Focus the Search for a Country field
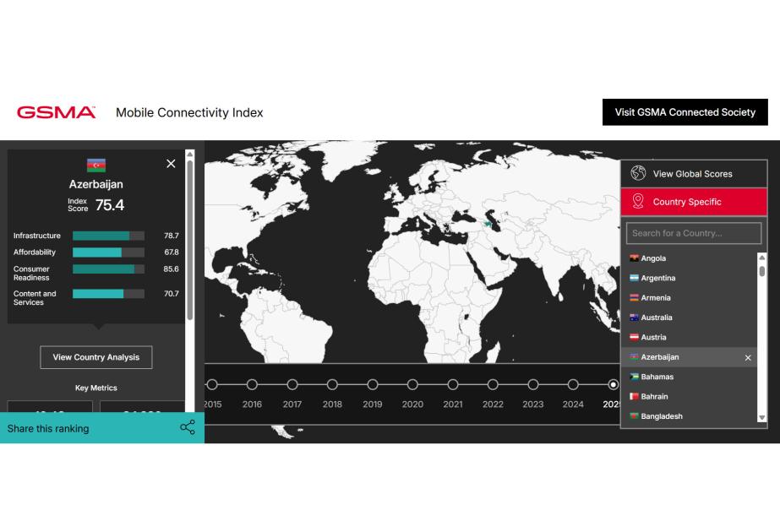This screenshot has height=532, width=780. tap(694, 233)
